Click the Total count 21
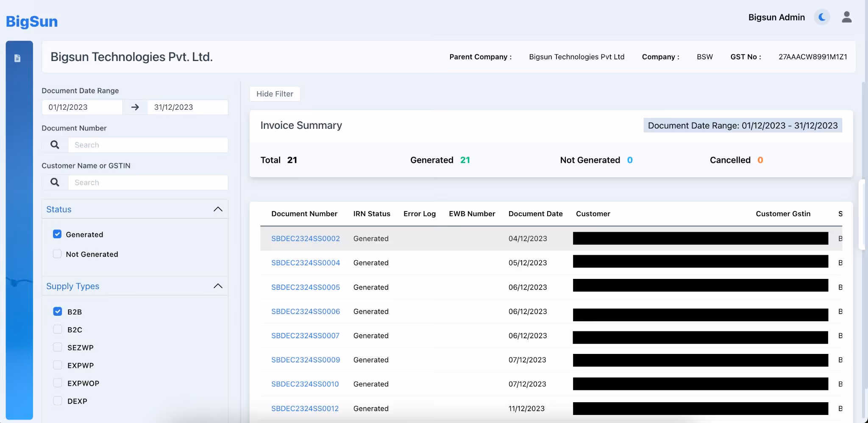The height and width of the screenshot is (423, 868). 292,160
